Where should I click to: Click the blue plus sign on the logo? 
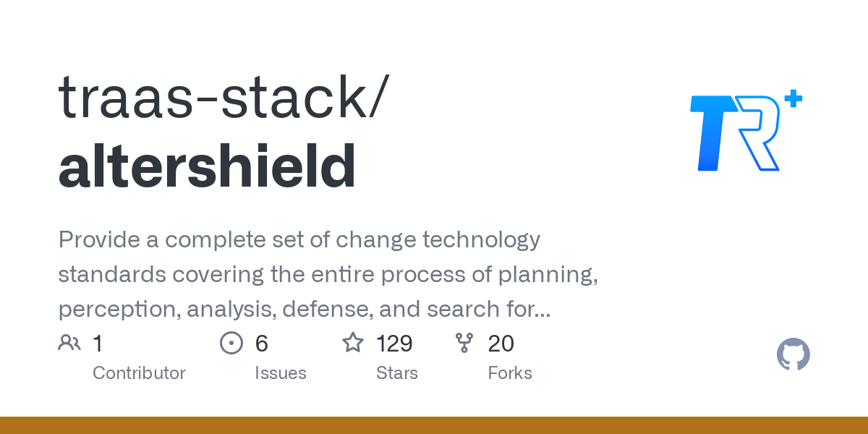coord(793,99)
